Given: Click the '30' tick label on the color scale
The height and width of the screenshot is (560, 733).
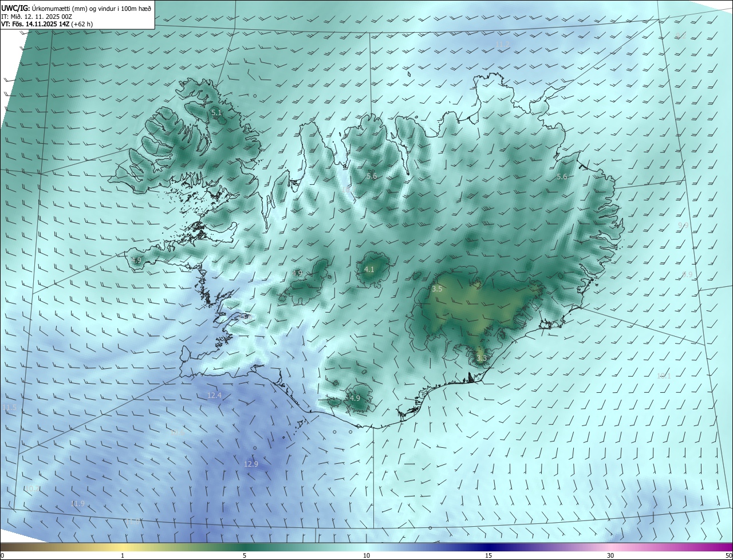Looking at the screenshot, I should 610,555.
